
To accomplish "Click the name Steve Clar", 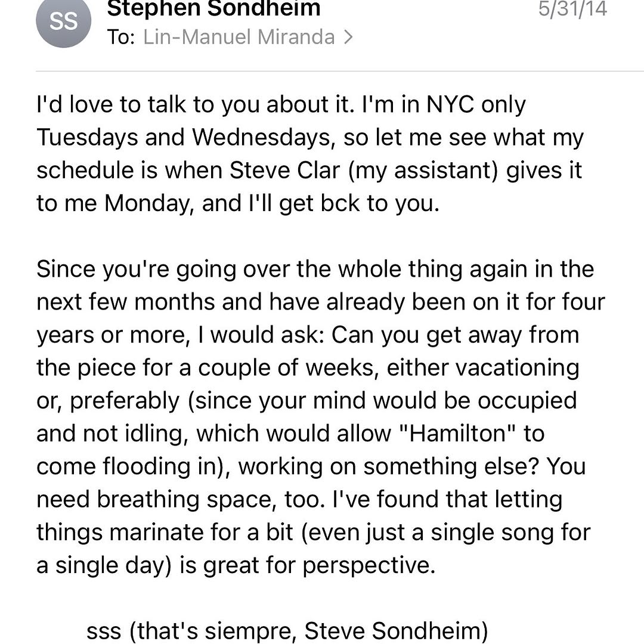I will [284, 170].
